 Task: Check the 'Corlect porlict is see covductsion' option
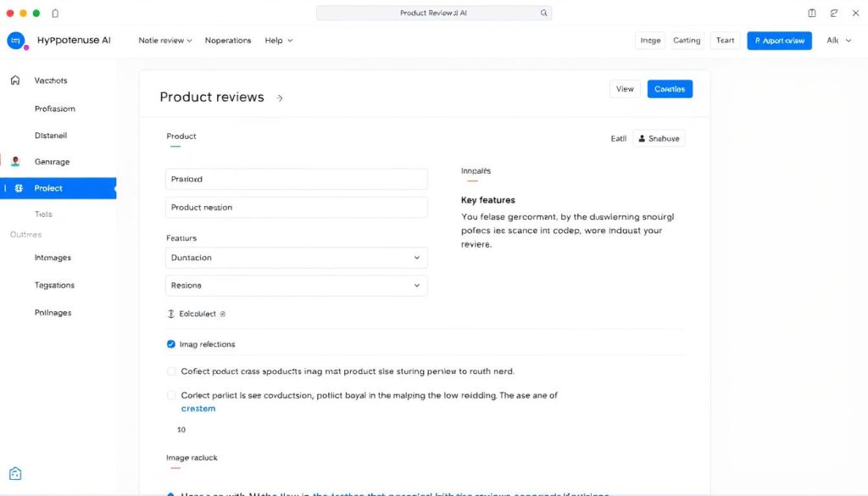170,395
